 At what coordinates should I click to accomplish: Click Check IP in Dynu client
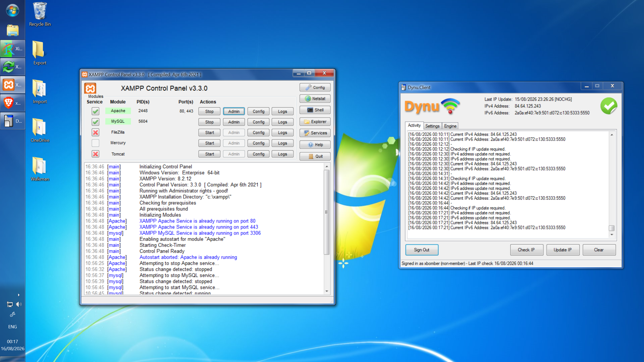527,250
